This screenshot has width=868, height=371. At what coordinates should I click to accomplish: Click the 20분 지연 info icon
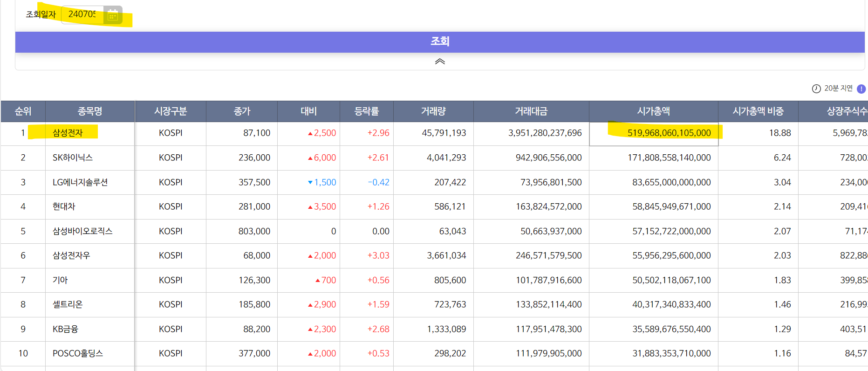[861, 89]
